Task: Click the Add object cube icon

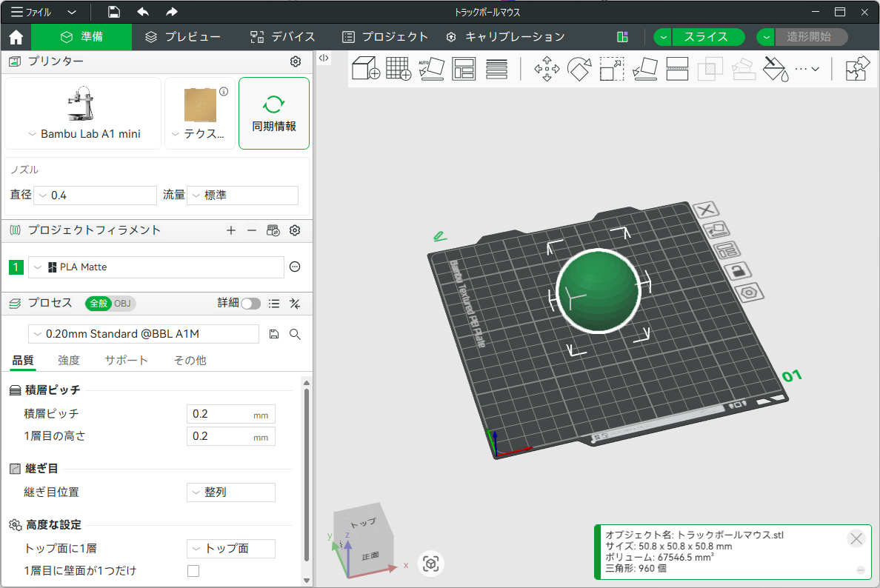Action: click(x=366, y=68)
